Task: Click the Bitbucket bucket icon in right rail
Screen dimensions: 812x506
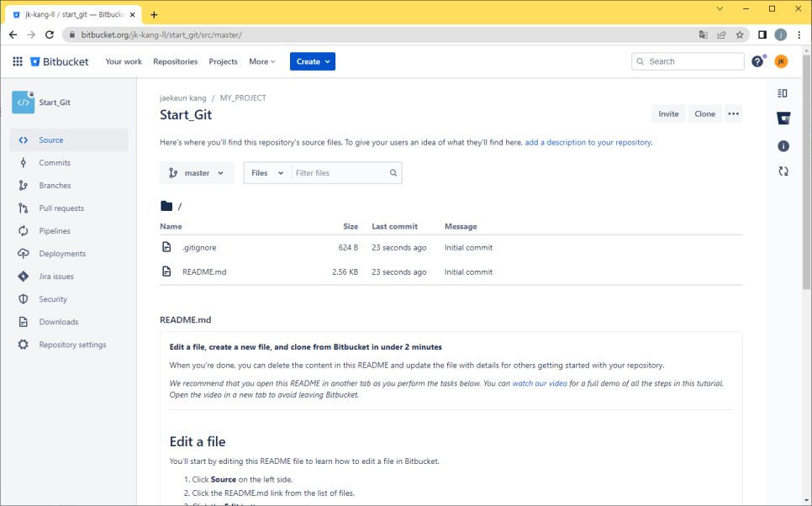Action: (783, 118)
